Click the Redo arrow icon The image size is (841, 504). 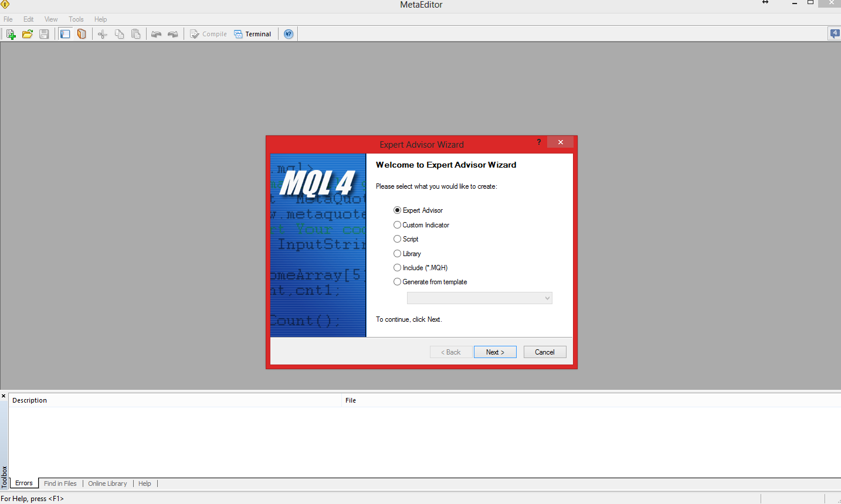pos(172,34)
